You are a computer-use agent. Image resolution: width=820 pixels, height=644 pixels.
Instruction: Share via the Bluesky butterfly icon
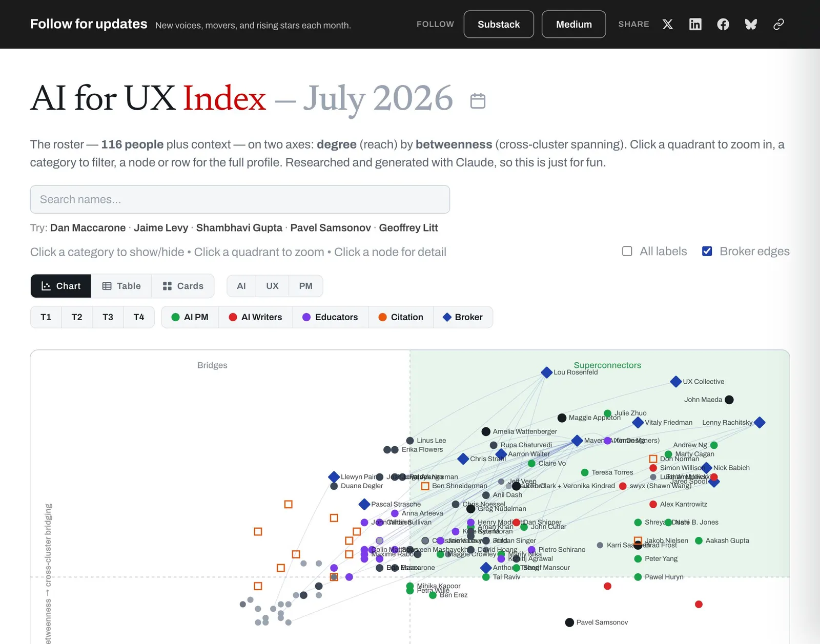[x=751, y=24]
